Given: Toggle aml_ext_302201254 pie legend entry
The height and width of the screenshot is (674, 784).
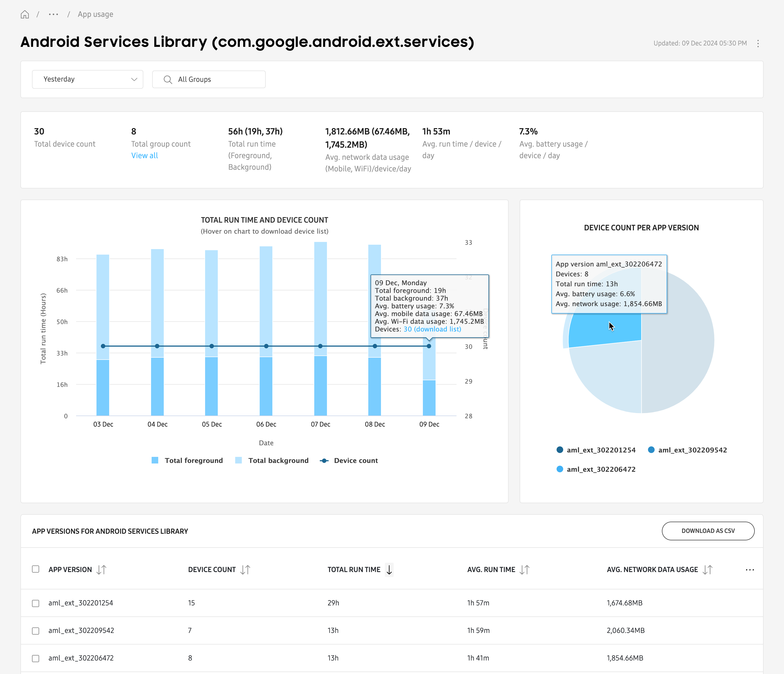Looking at the screenshot, I should point(596,450).
